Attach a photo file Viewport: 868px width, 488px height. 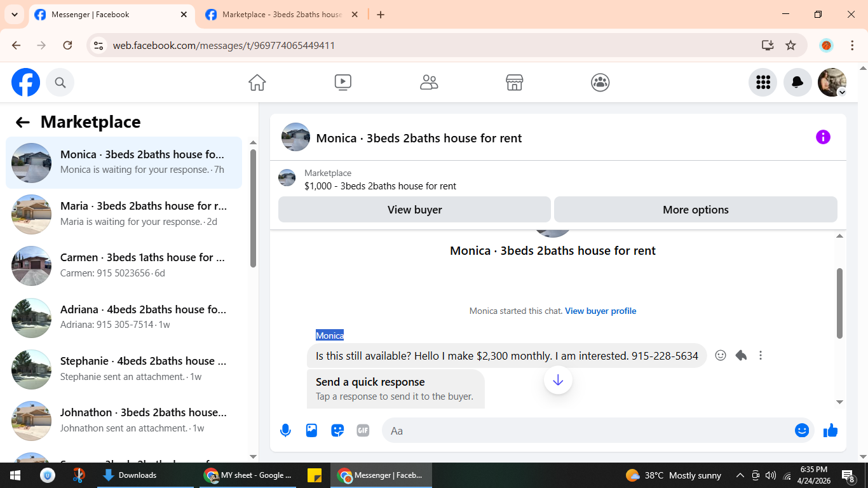tap(311, 431)
